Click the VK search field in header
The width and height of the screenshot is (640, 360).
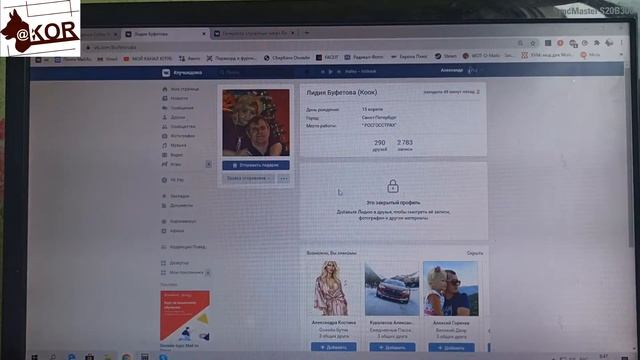coord(261,72)
